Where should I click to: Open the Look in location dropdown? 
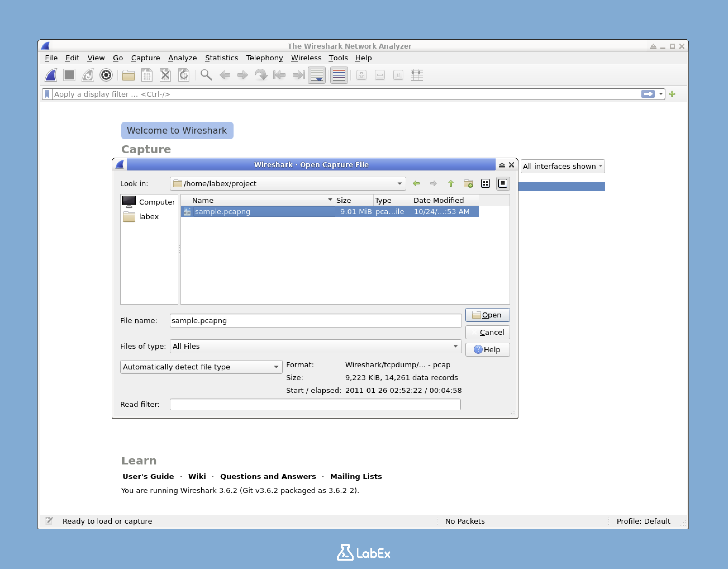(x=399, y=183)
